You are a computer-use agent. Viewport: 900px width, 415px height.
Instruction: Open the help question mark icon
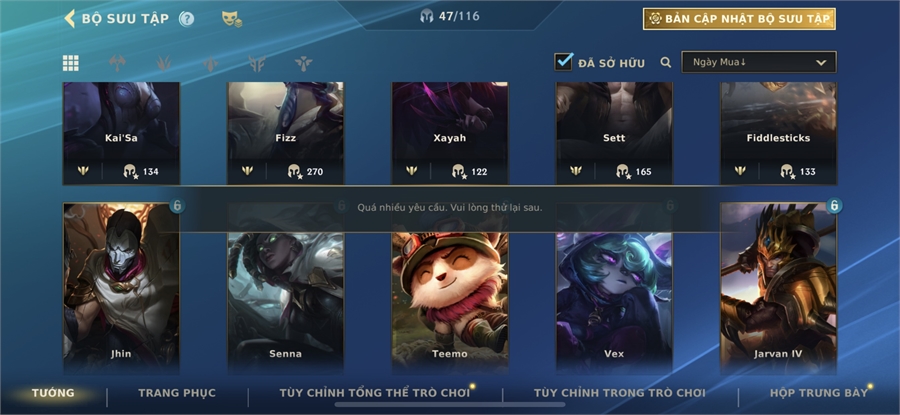[187, 19]
